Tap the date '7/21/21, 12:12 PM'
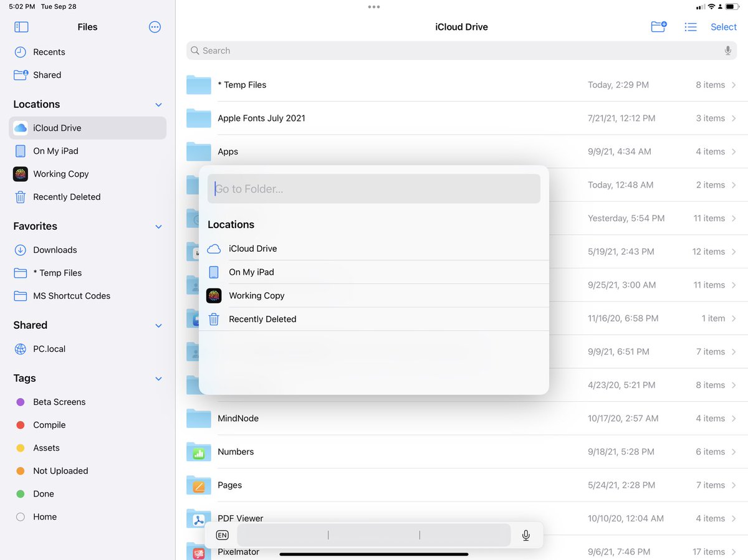The height and width of the screenshot is (560, 748). [621, 118]
